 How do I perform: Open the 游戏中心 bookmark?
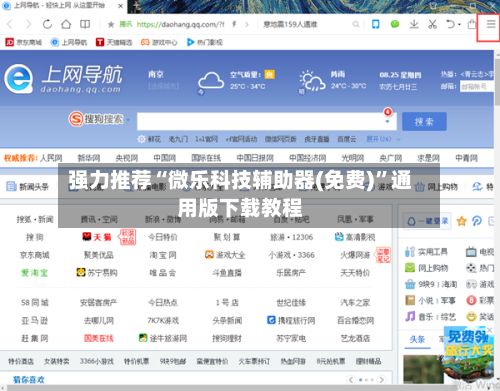pos(159,42)
